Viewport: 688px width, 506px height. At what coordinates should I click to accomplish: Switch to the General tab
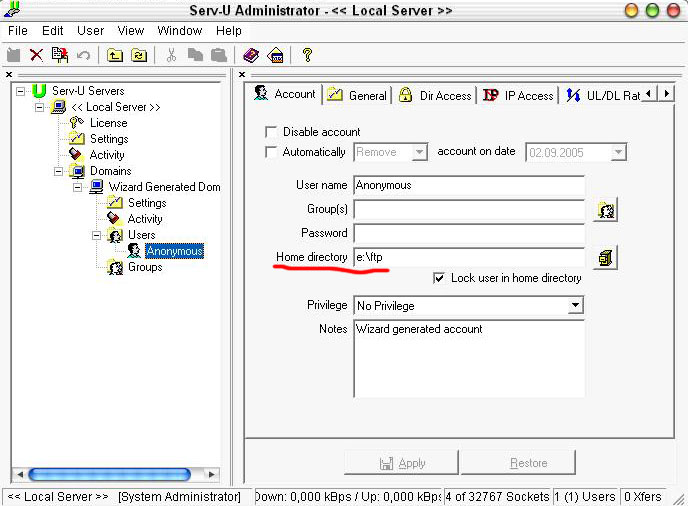click(357, 95)
